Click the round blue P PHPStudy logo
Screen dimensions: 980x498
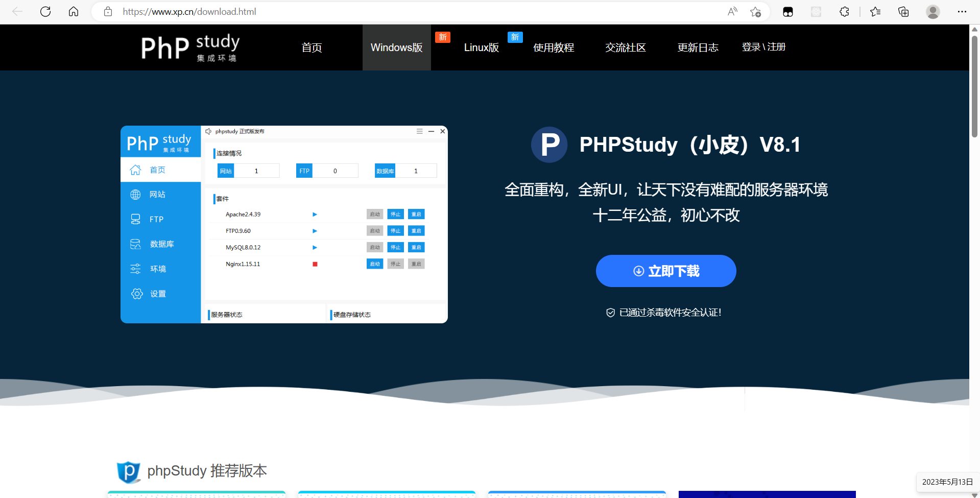(549, 145)
